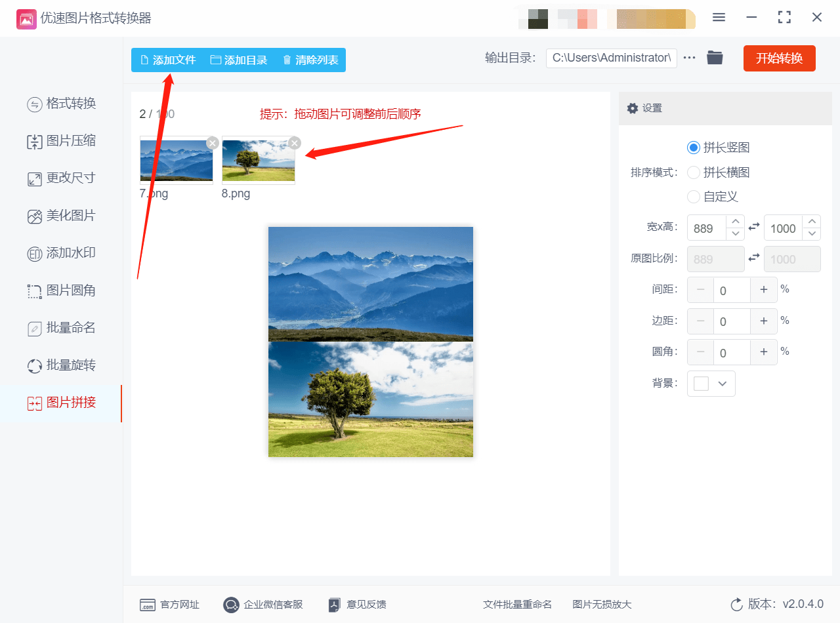This screenshot has height=623, width=840.
Task: Click 清除列表 to clear the list
Action: [x=310, y=59]
